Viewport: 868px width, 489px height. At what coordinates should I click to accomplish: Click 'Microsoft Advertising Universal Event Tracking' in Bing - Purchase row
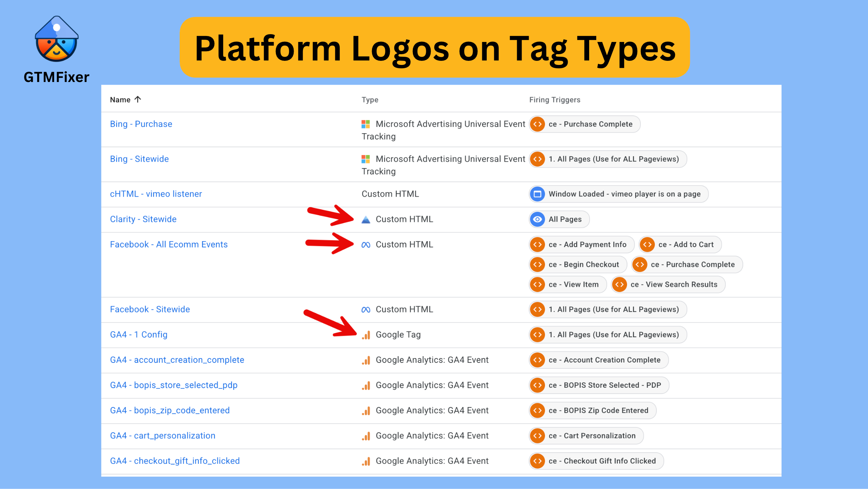click(443, 130)
